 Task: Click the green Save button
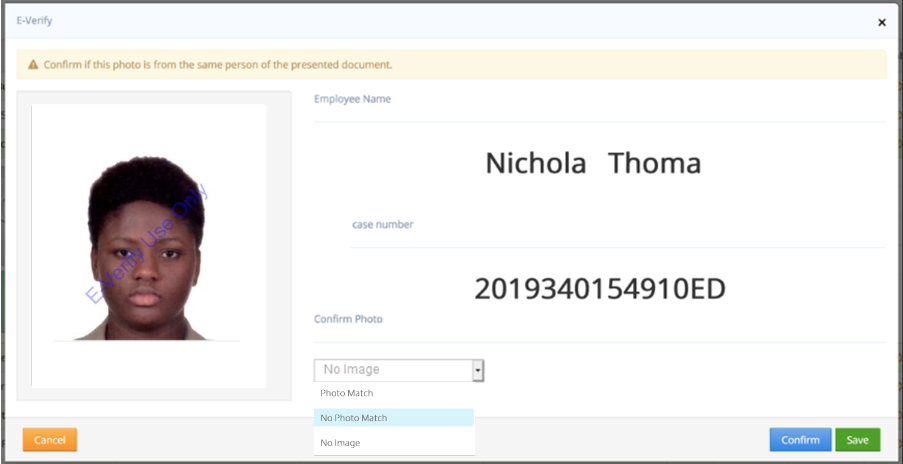pyautogui.click(x=857, y=440)
